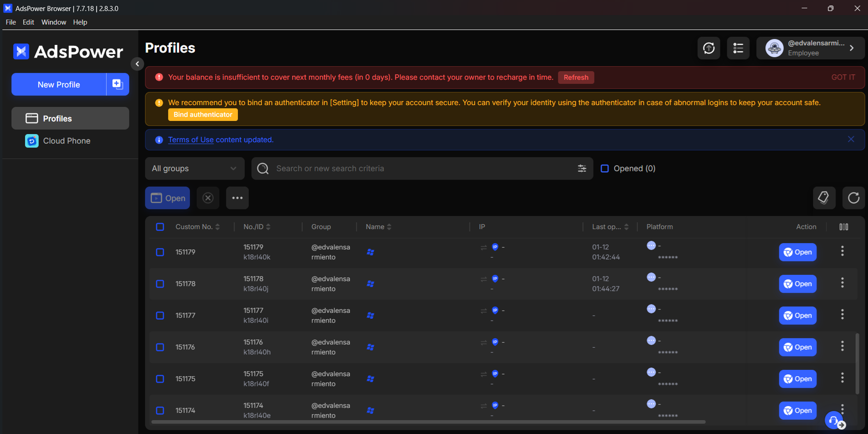Open more options for profile 151178
This screenshot has width=868, height=434.
point(842,283)
